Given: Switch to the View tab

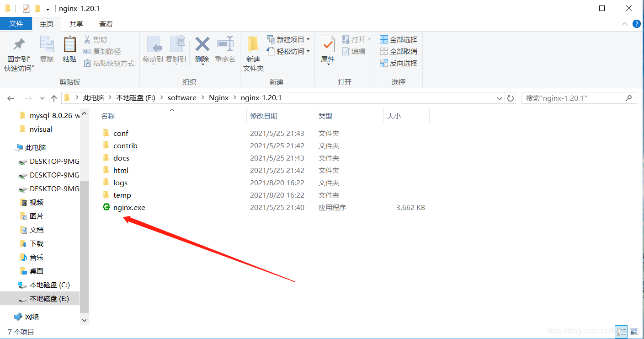Looking at the screenshot, I should click(106, 24).
